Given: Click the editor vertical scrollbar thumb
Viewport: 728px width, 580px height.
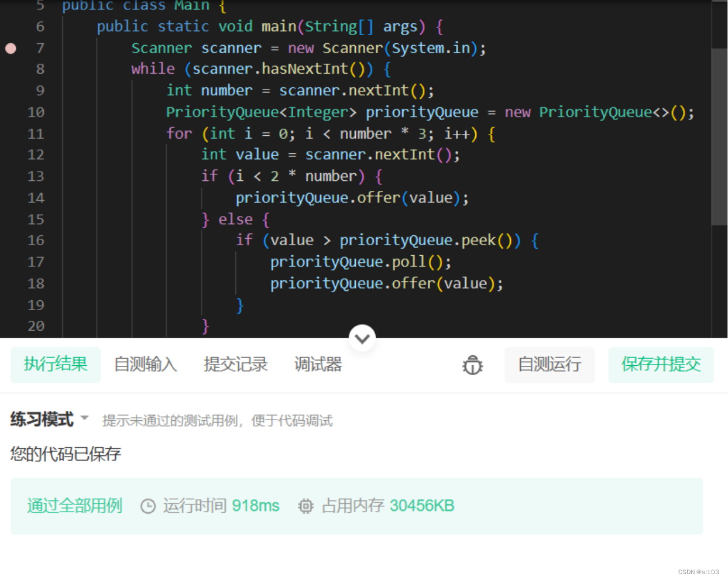Looking at the screenshot, I should click(719, 136).
